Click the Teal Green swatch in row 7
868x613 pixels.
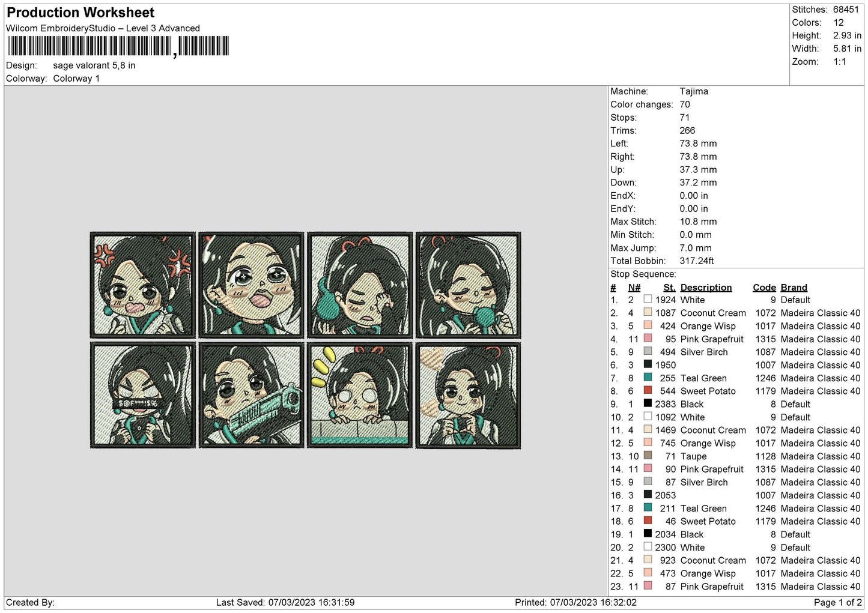click(648, 378)
